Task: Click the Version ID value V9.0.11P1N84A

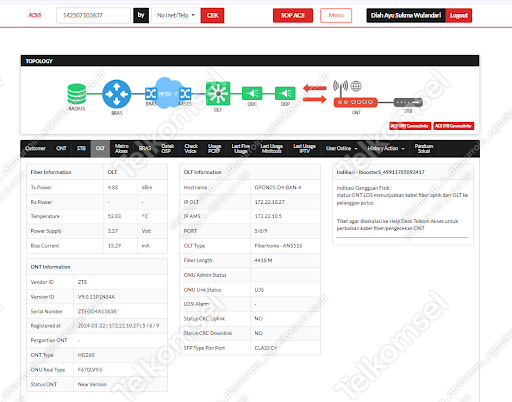Action: (96, 297)
